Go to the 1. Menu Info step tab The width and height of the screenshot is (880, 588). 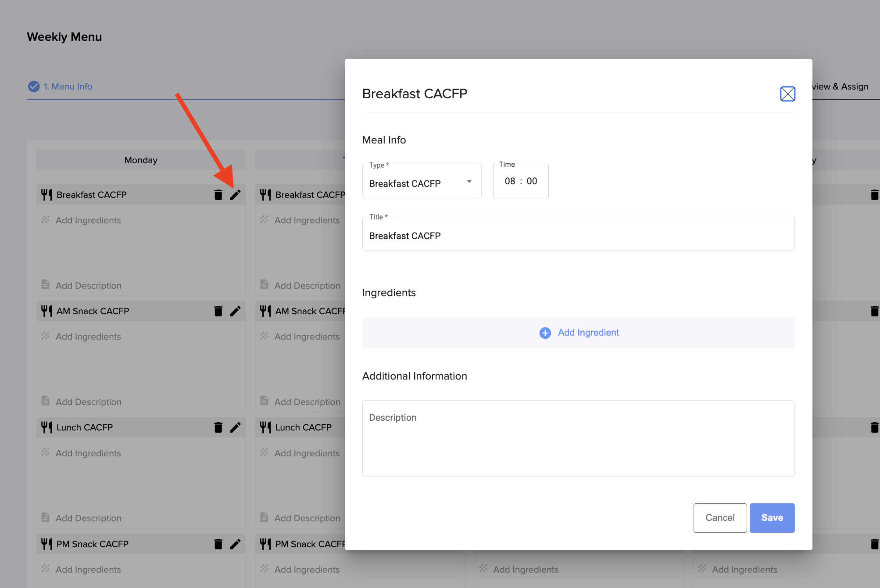point(68,86)
